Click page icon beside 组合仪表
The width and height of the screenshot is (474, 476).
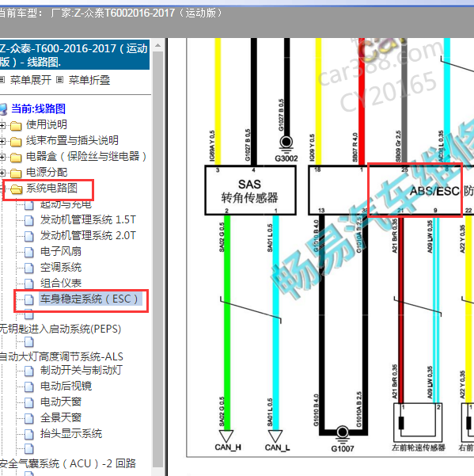point(28,284)
